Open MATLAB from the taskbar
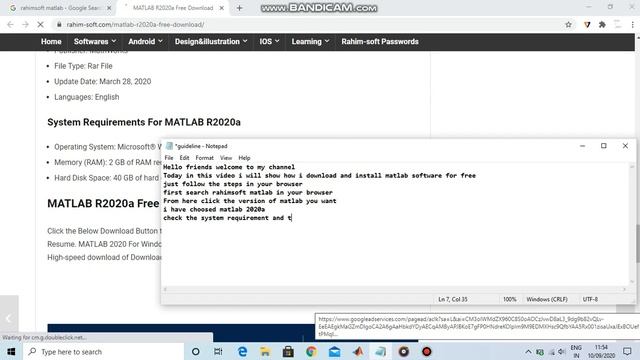 (x=358, y=352)
